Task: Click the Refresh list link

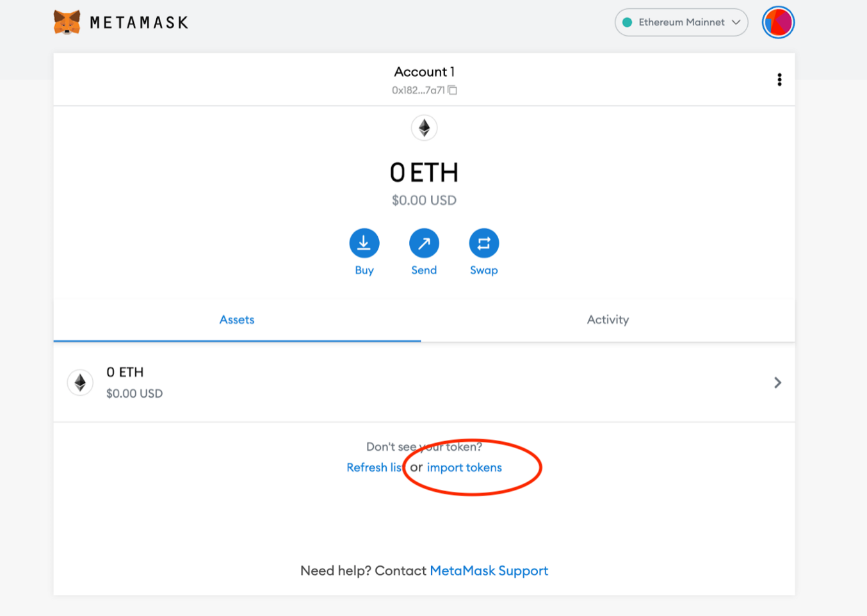Action: point(373,467)
